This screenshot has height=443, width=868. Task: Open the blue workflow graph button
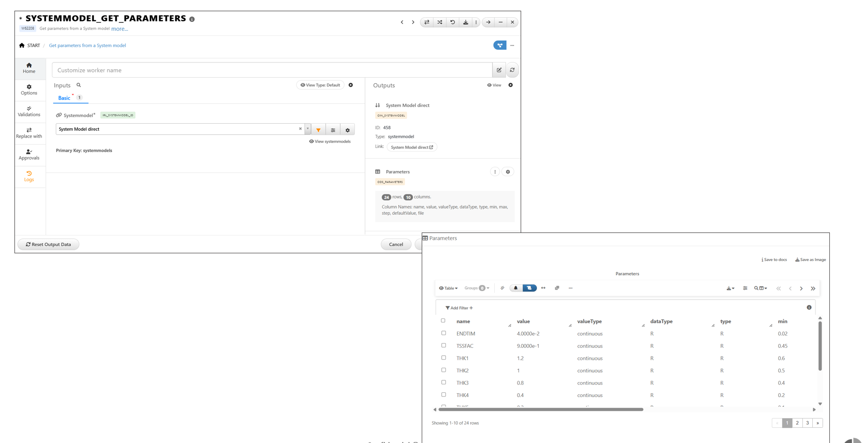(499, 46)
